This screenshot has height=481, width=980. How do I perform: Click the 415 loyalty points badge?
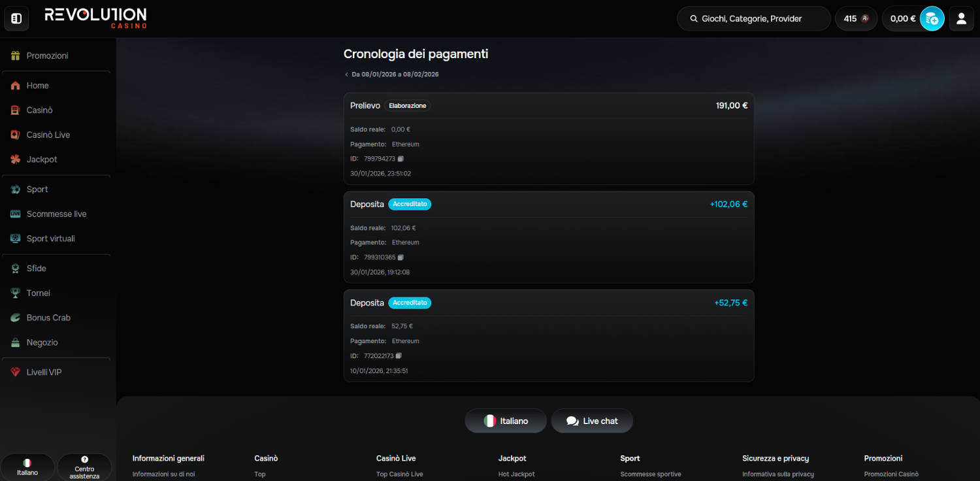[856, 19]
